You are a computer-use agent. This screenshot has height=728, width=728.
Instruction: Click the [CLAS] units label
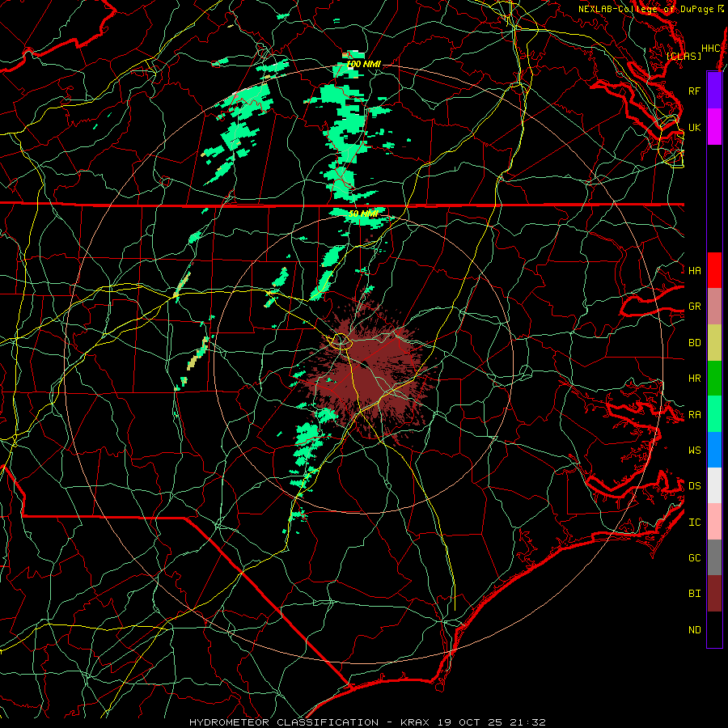pos(684,56)
